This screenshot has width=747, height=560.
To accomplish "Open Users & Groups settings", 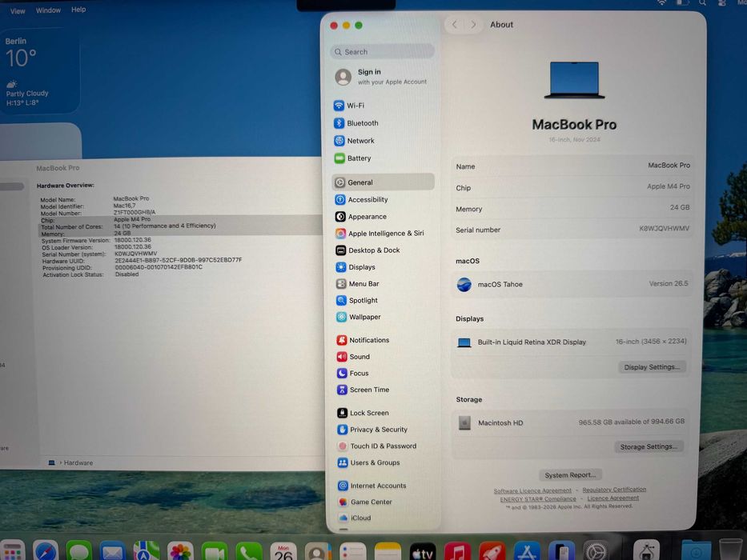I will tap(369, 462).
